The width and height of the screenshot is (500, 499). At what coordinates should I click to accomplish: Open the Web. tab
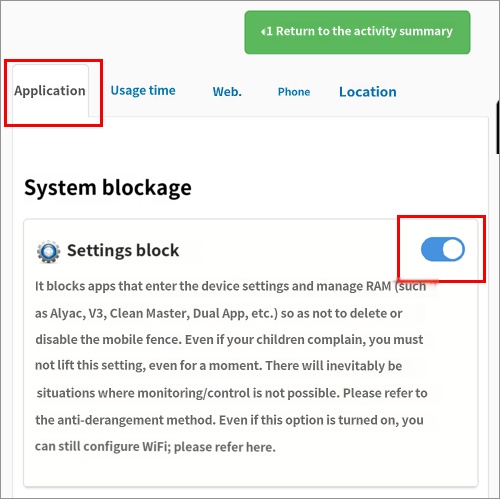click(x=227, y=92)
